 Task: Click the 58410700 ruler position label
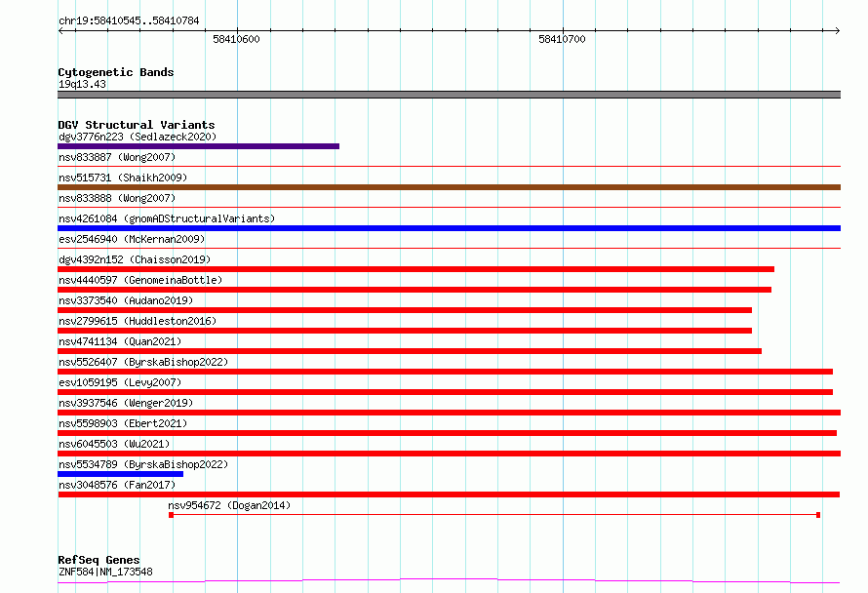tap(562, 39)
